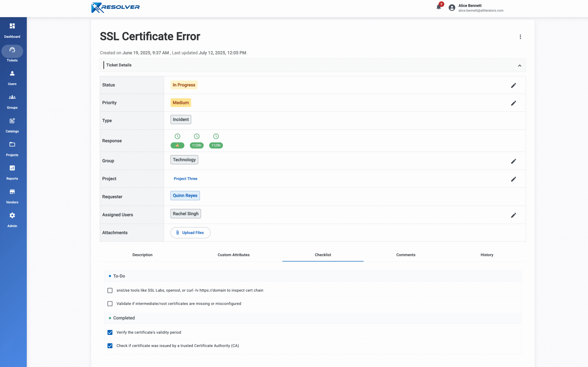Screen dimensions: 588x367
Task: Check the intermediate certificates validation item
Action: click(x=110, y=303)
